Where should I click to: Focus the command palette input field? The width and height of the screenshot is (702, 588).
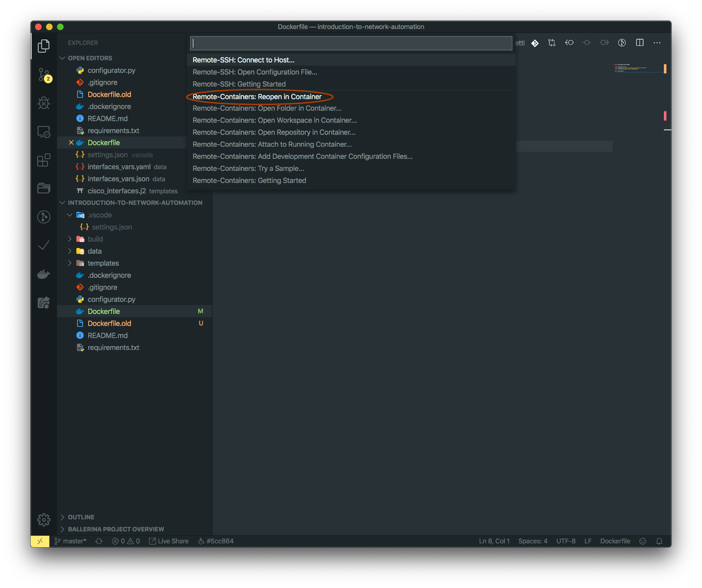point(351,43)
